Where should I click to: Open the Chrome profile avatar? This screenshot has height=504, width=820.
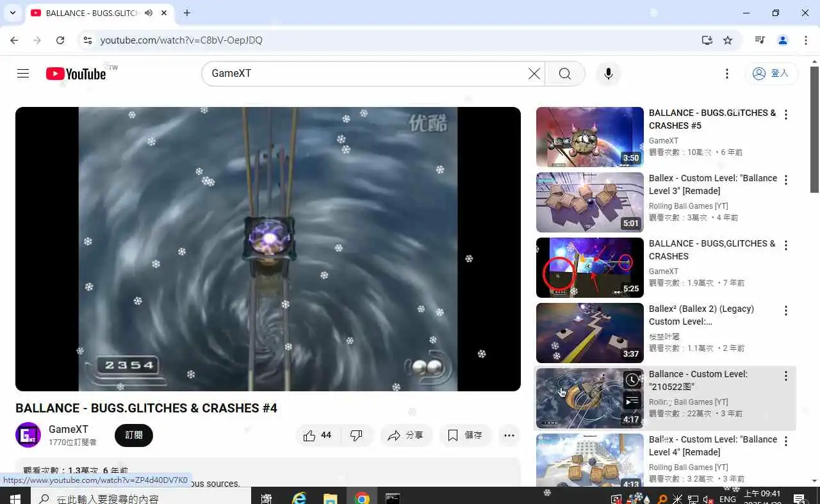(x=783, y=40)
